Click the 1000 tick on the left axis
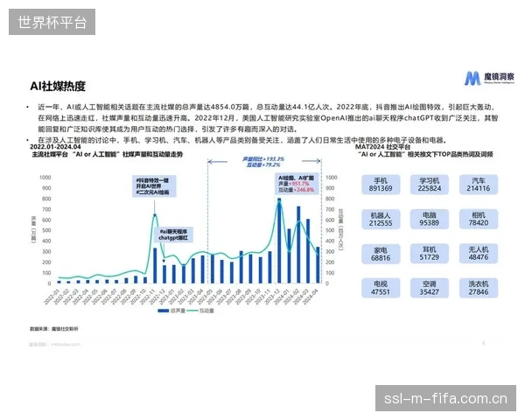 point(45,177)
